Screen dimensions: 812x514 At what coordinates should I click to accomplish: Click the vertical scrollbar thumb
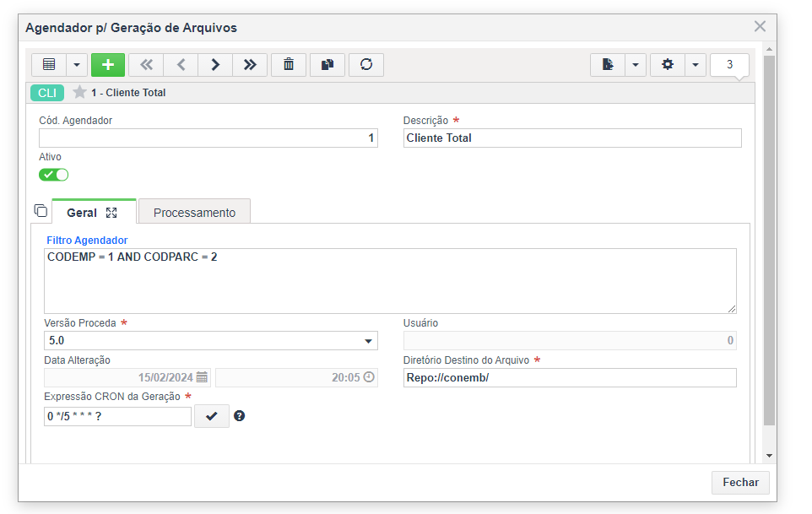(770, 241)
